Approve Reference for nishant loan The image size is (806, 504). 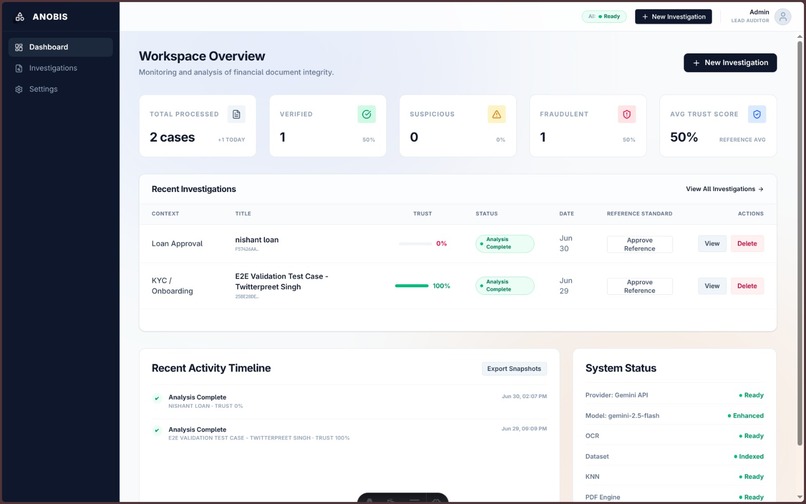[x=639, y=244]
